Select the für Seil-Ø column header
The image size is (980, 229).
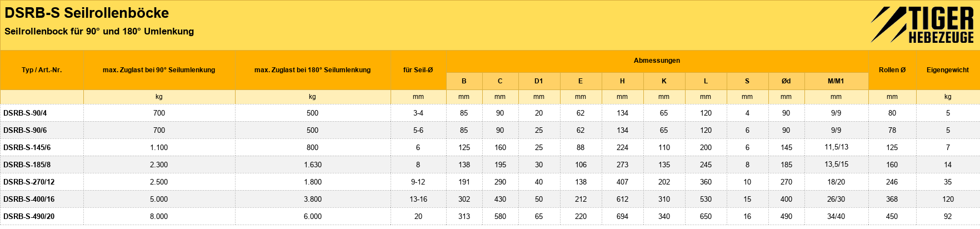tap(418, 70)
